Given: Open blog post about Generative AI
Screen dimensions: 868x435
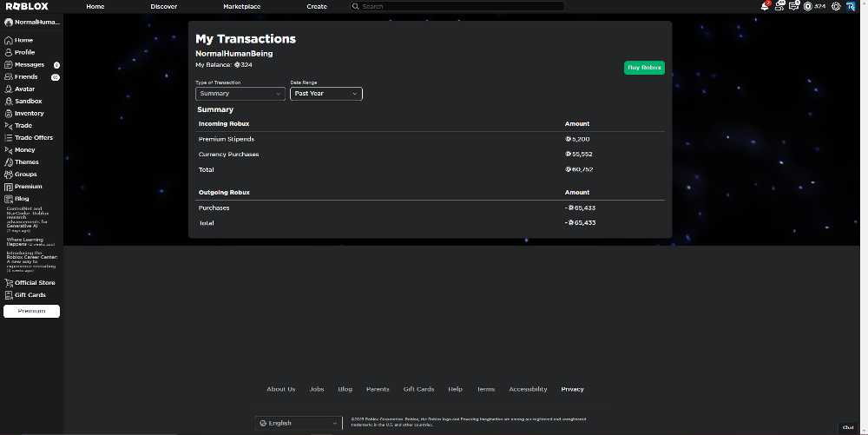Looking at the screenshot, I should point(28,219).
